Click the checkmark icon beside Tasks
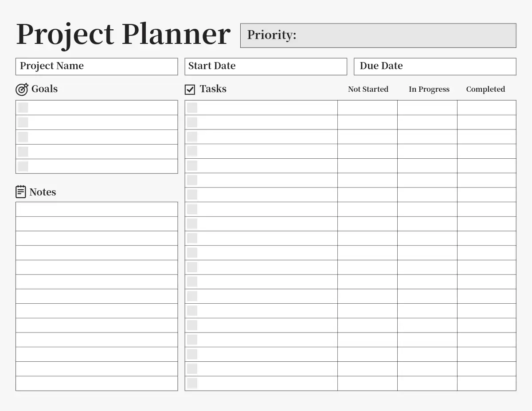 [190, 90]
